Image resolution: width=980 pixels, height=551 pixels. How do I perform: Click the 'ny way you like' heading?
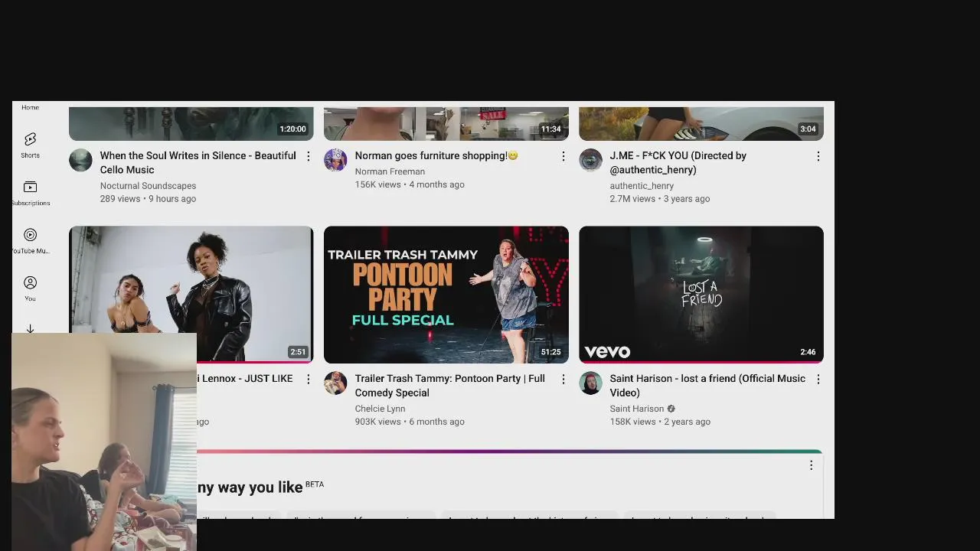[250, 487]
